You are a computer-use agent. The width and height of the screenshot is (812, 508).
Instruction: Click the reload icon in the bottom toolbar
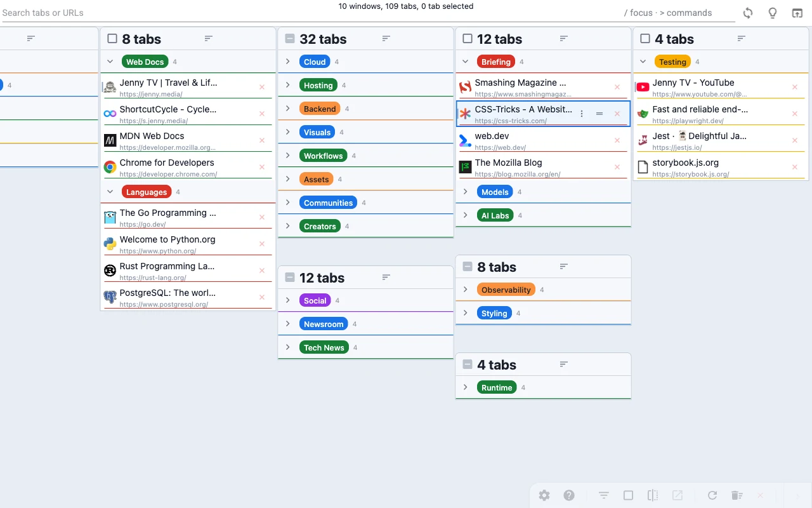[x=712, y=495]
